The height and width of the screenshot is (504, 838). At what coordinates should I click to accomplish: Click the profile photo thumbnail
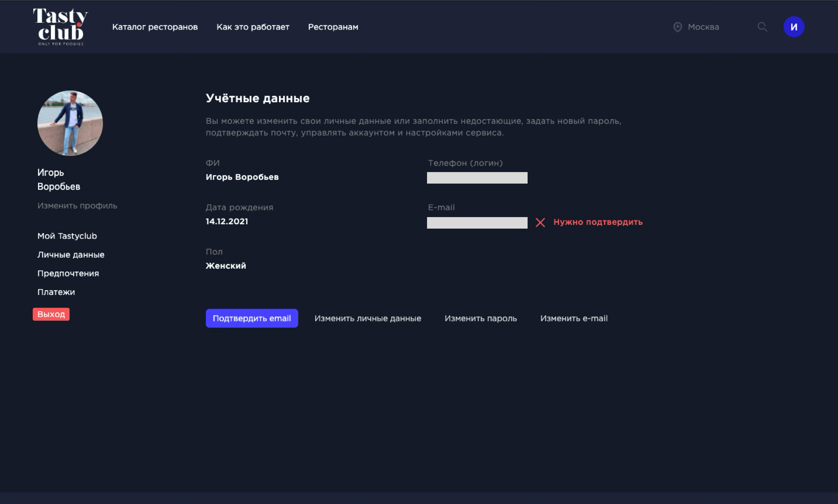point(70,123)
